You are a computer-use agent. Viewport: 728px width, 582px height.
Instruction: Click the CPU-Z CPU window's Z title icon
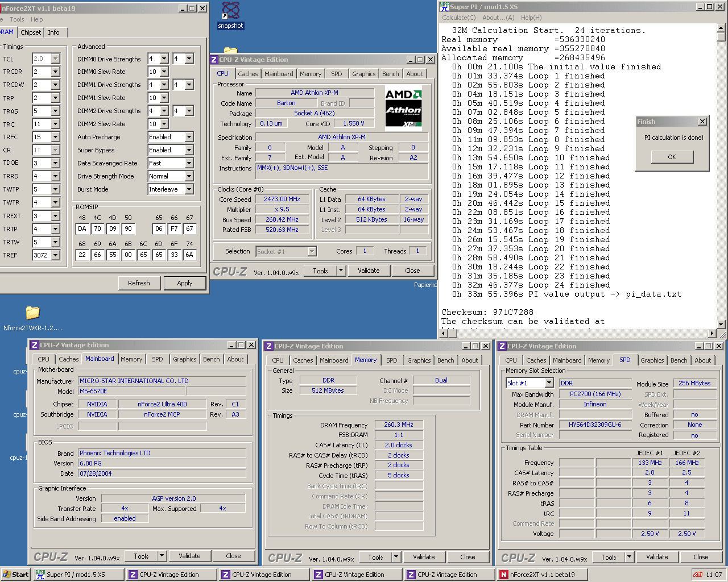(x=214, y=60)
